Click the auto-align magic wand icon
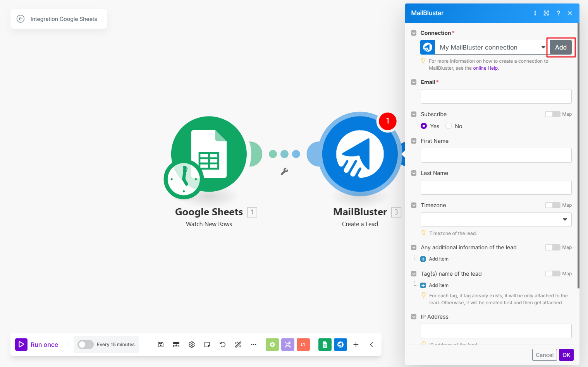This screenshot has height=367, width=588. (238, 345)
